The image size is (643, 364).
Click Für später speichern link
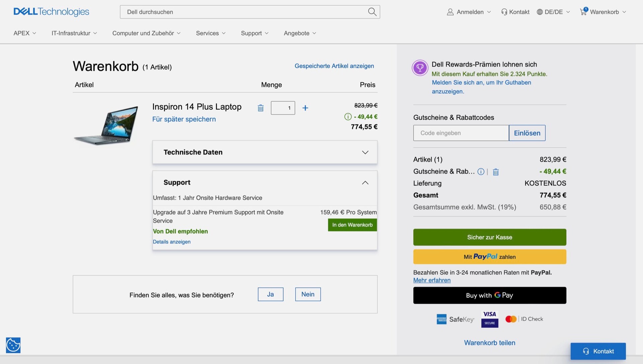[184, 119]
